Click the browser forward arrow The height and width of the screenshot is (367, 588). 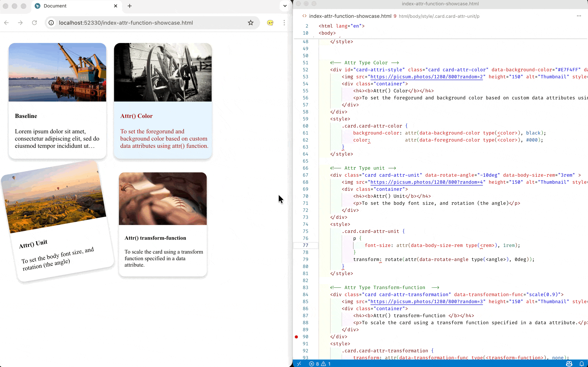click(20, 23)
